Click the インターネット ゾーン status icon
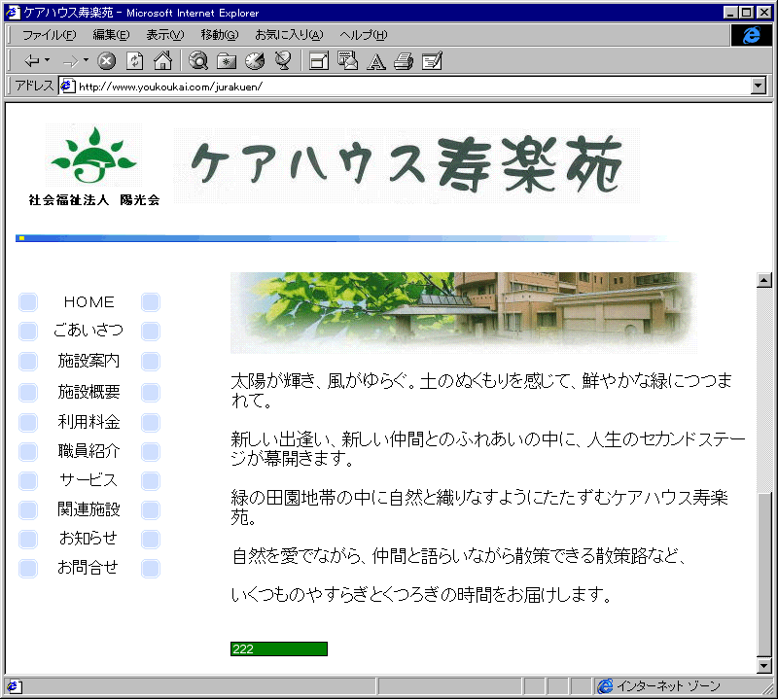Viewport: 778px width, 700px height. (x=605, y=686)
